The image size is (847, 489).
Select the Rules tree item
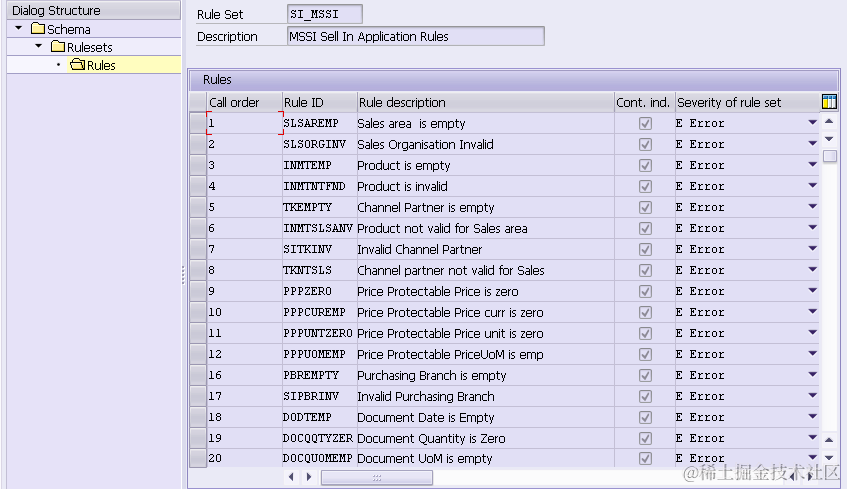(x=101, y=65)
